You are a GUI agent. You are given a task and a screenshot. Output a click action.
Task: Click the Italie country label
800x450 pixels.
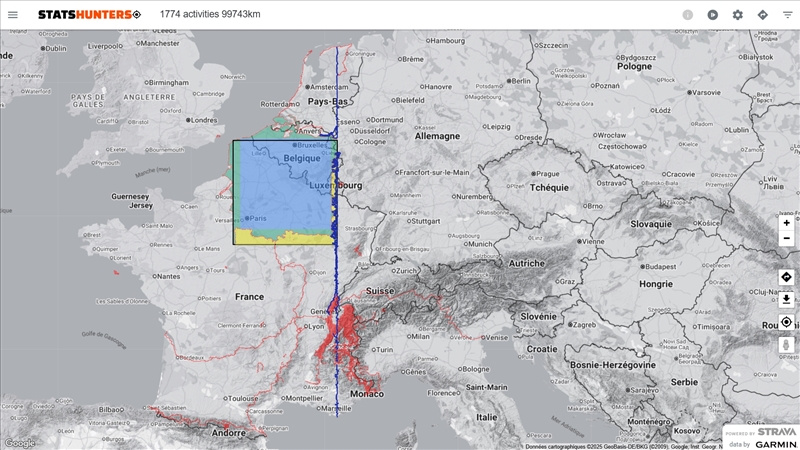(x=487, y=417)
